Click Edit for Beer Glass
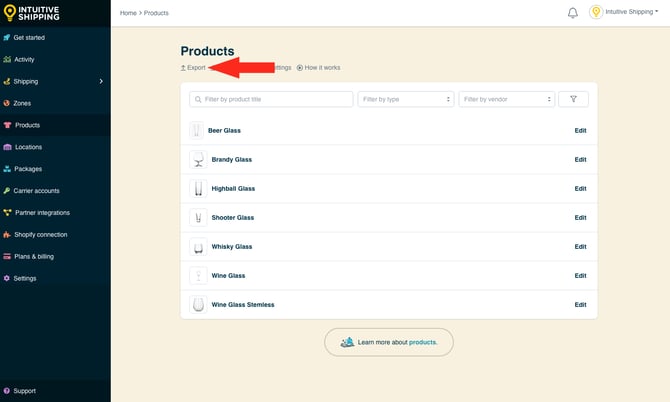Viewport: 670px width, 402px height. [580, 130]
